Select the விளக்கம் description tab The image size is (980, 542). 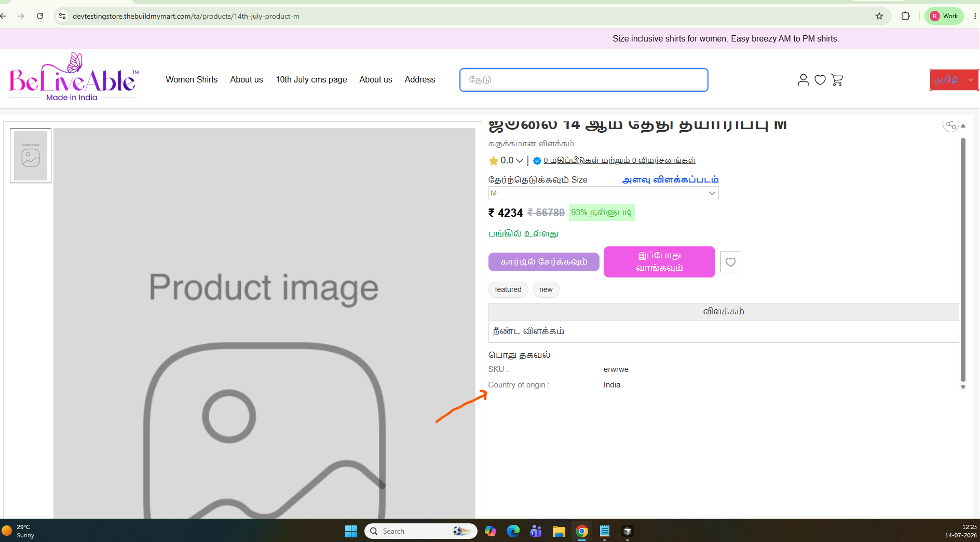tap(724, 312)
